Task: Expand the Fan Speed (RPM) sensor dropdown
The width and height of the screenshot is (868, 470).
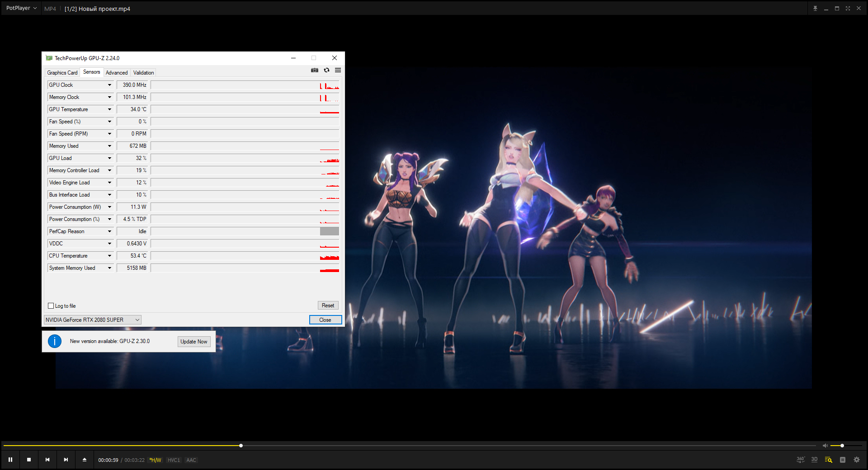Action: pos(109,134)
